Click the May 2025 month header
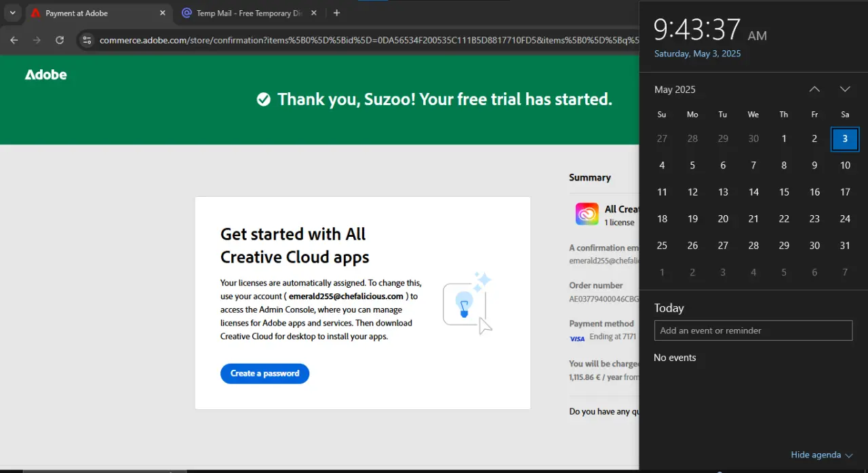This screenshot has height=473, width=868. pyautogui.click(x=675, y=90)
